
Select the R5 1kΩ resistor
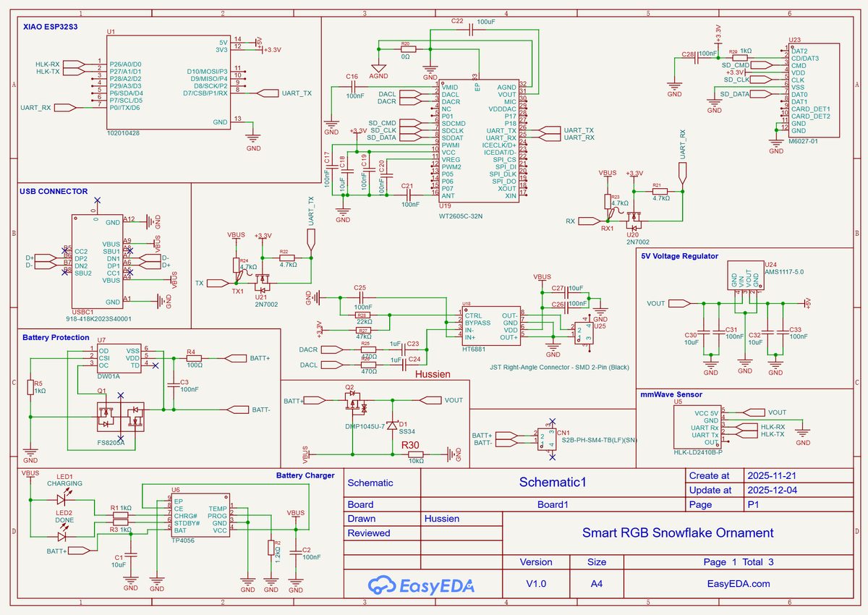pos(30,389)
